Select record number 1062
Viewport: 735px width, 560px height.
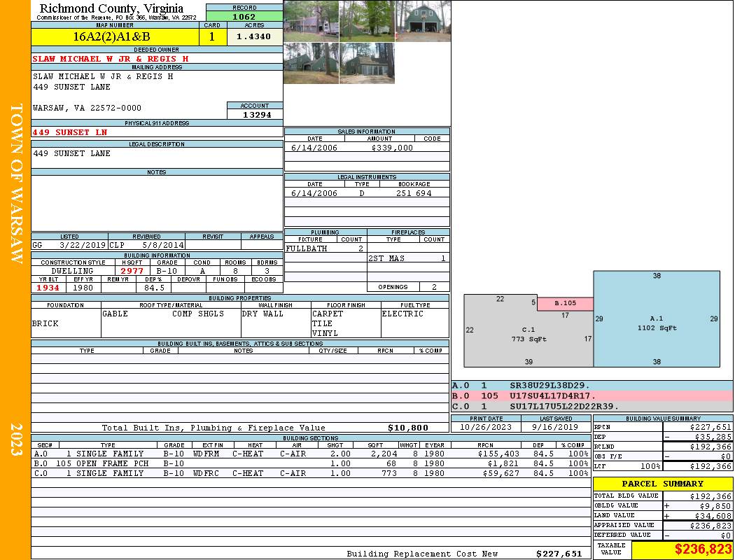click(244, 16)
